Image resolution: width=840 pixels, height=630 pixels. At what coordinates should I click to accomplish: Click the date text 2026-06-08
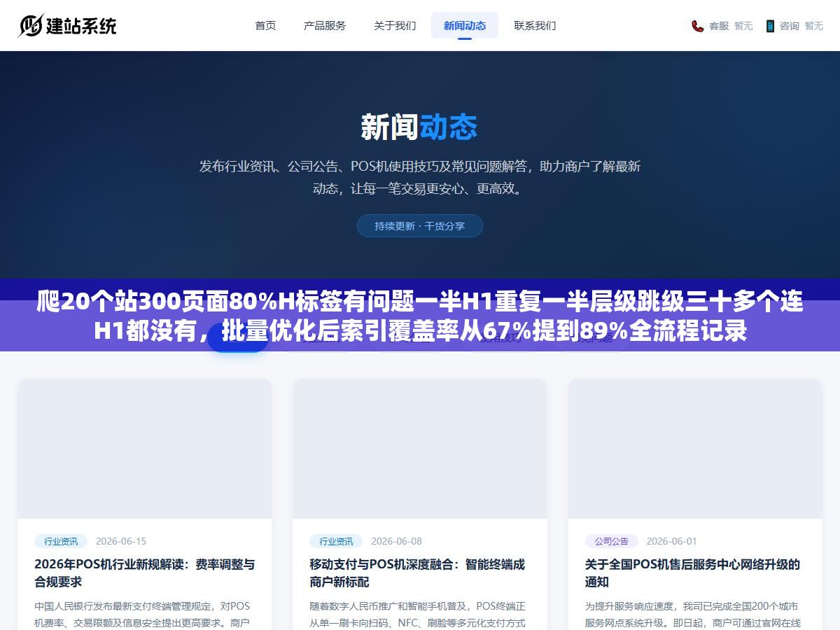coord(396,541)
